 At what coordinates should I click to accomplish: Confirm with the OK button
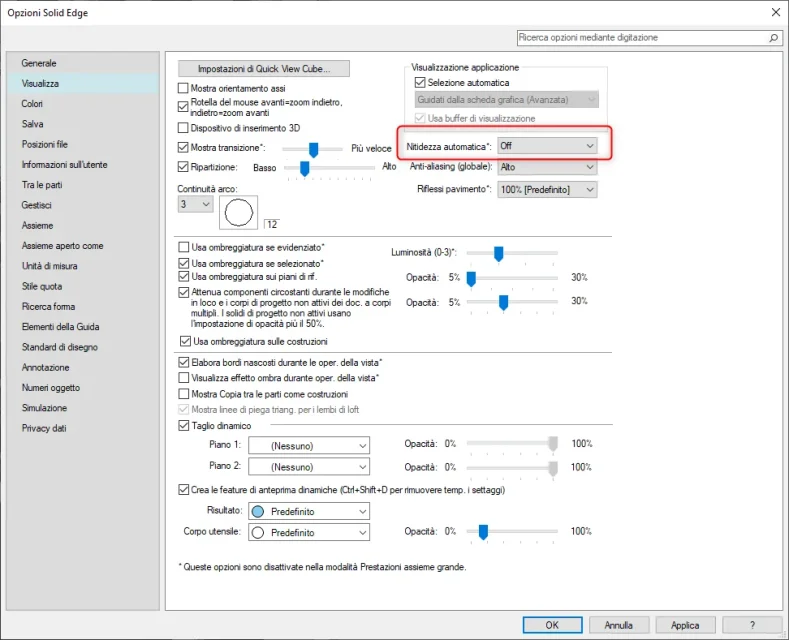pos(552,625)
